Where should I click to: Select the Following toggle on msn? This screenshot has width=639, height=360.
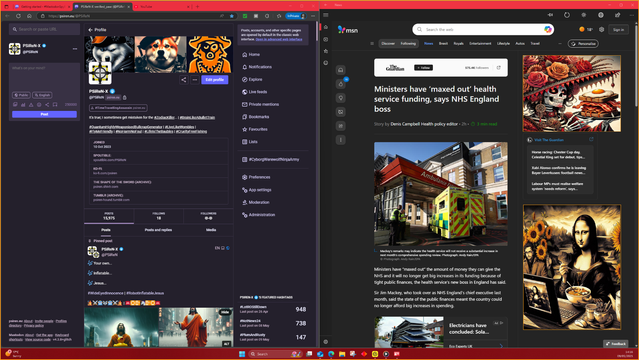[x=408, y=44]
